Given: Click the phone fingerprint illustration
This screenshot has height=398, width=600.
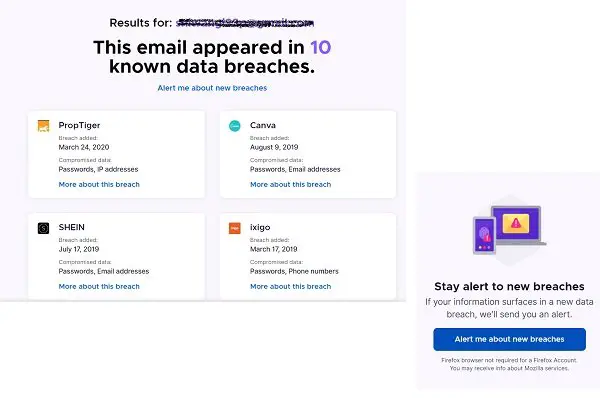Looking at the screenshot, I should point(484,235).
